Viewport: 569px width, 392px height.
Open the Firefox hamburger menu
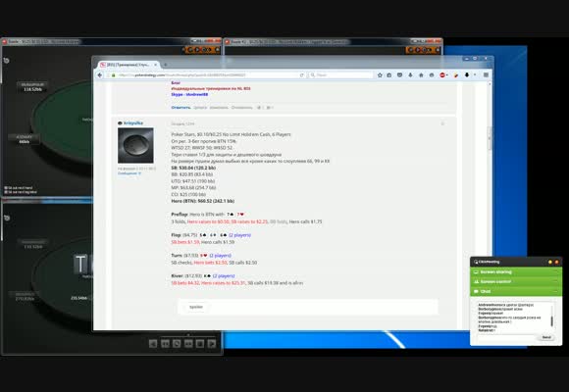point(486,75)
